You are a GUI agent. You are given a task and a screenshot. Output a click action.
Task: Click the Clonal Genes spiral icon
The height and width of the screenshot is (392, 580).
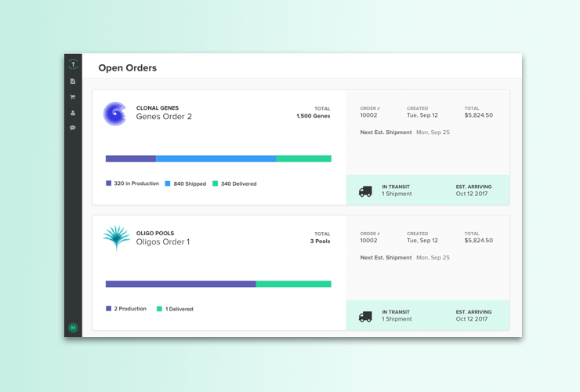[115, 114]
